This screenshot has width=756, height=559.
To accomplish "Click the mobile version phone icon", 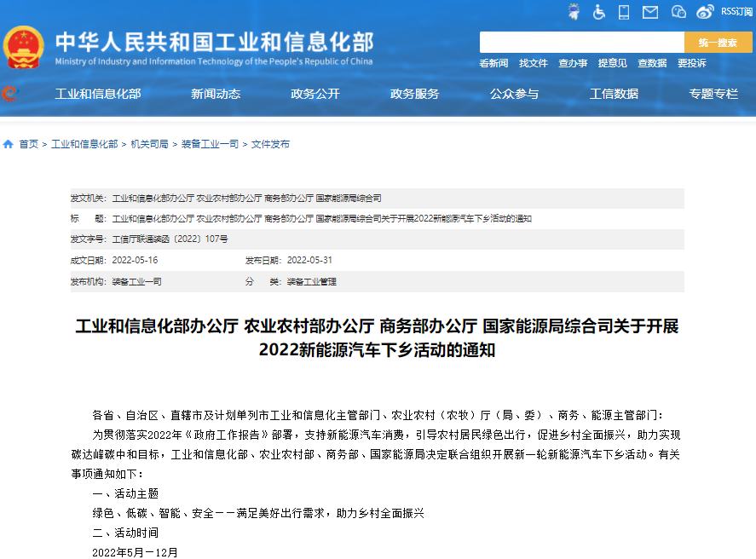I will pyautogui.click(x=624, y=12).
